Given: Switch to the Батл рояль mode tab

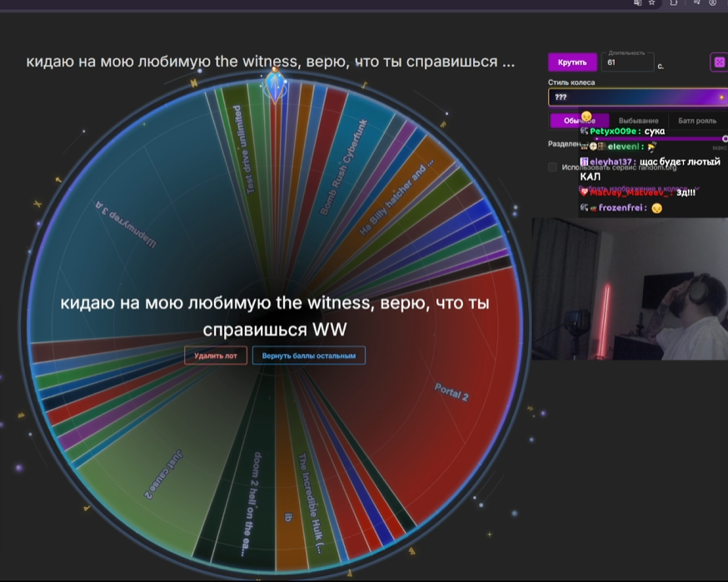Looking at the screenshot, I should pos(697,121).
